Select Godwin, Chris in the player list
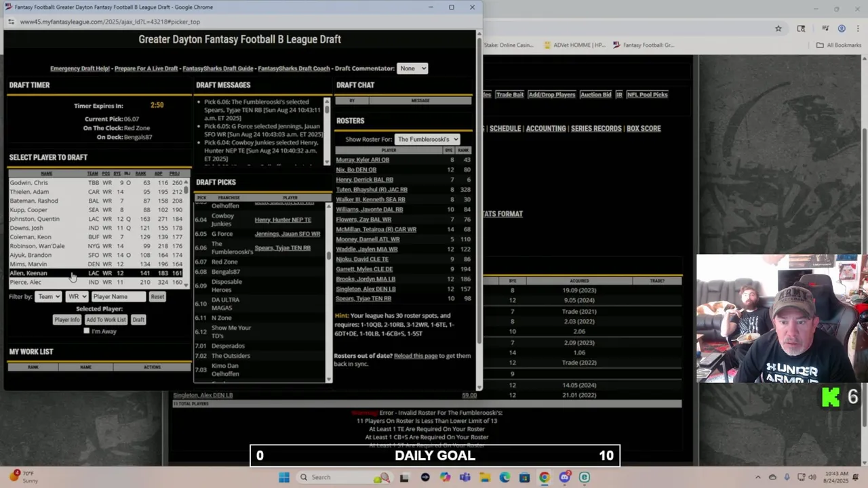This screenshot has height=488, width=868. pos(96,183)
